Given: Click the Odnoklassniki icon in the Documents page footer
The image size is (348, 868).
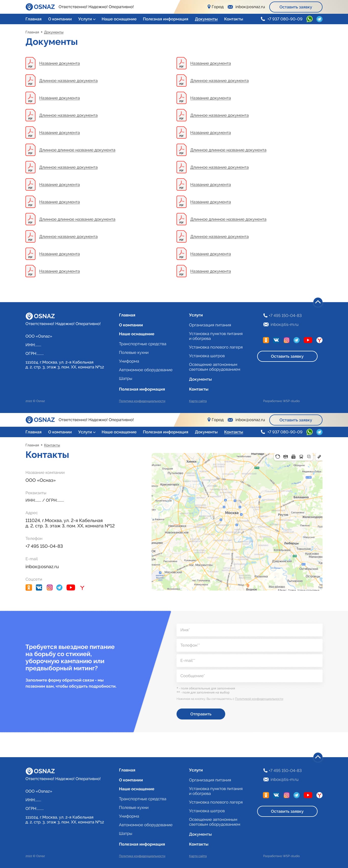Looking at the screenshot, I should 266,340.
